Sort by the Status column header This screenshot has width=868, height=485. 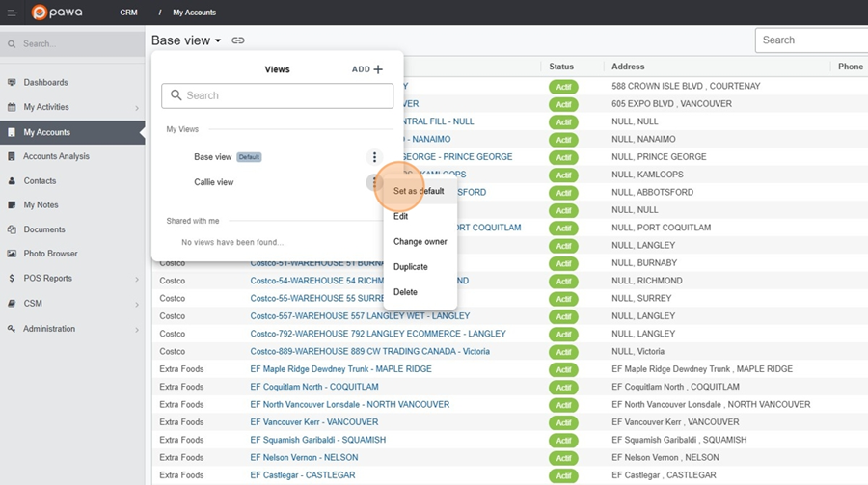coord(561,67)
